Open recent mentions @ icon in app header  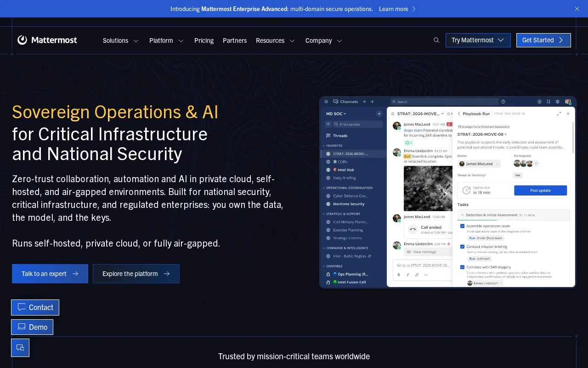[540, 102]
